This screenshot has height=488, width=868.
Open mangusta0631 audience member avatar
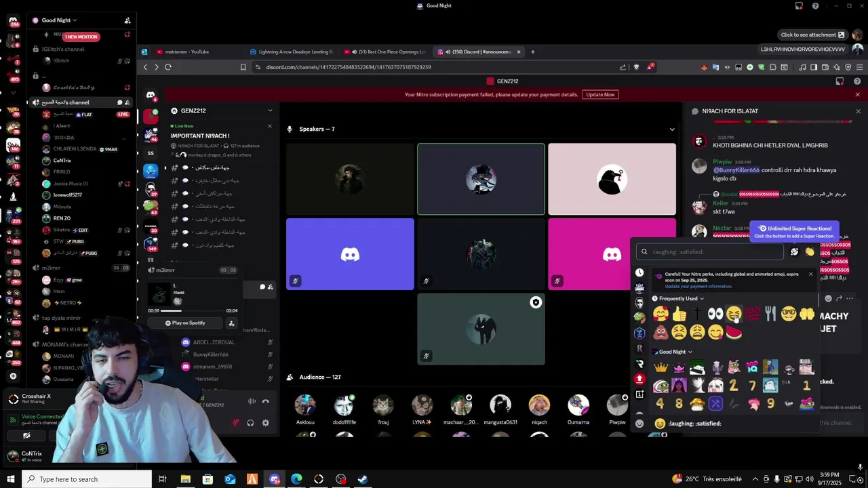[500, 405]
